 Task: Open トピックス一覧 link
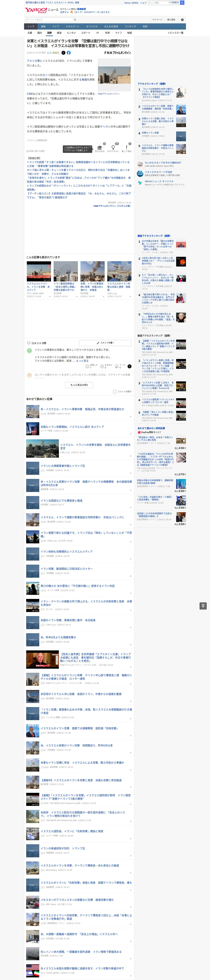point(175,33)
